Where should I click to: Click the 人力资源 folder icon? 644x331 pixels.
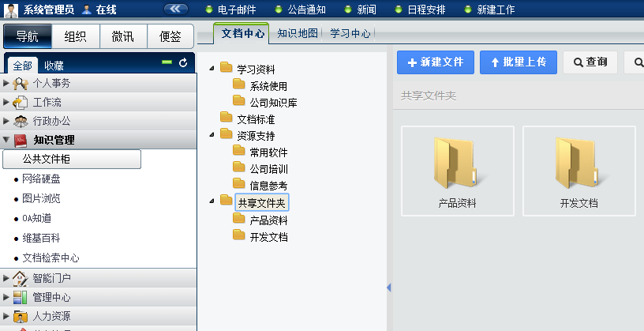click(x=21, y=316)
